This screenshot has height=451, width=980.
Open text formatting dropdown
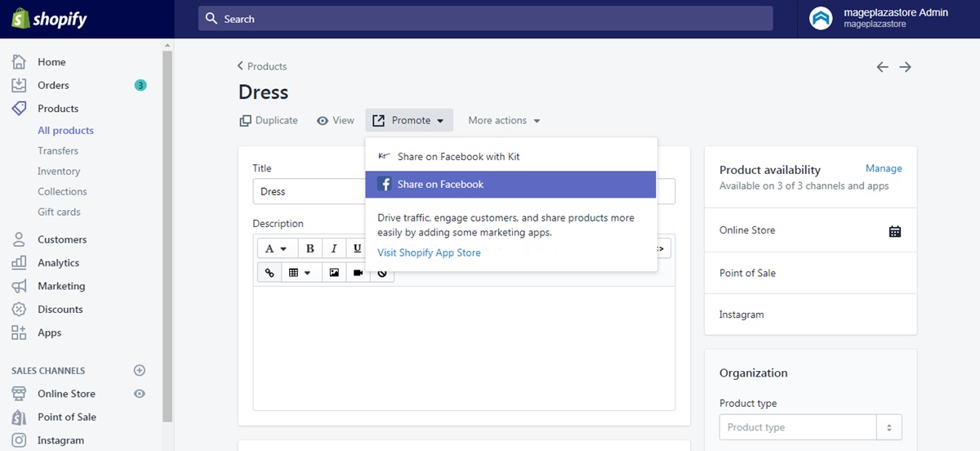point(277,248)
